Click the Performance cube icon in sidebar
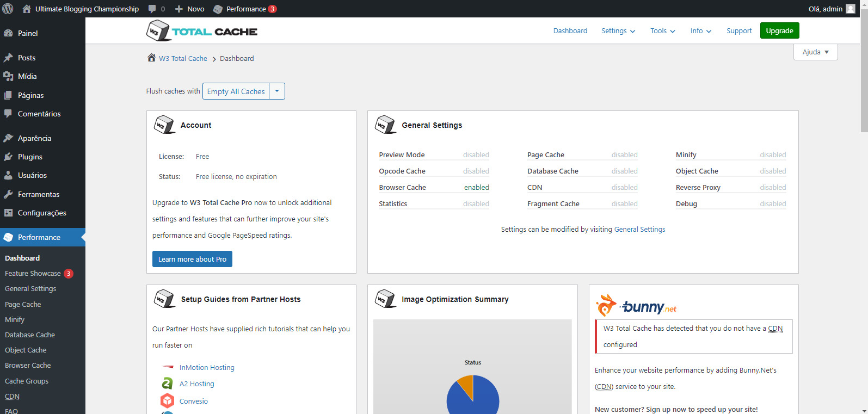Image resolution: width=868 pixels, height=414 pixels. click(8, 237)
